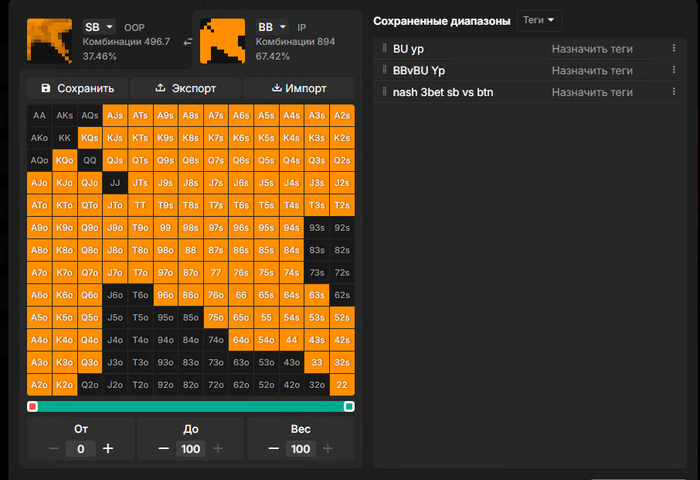Load the BU yp saved range
700x480 pixels.
point(408,49)
